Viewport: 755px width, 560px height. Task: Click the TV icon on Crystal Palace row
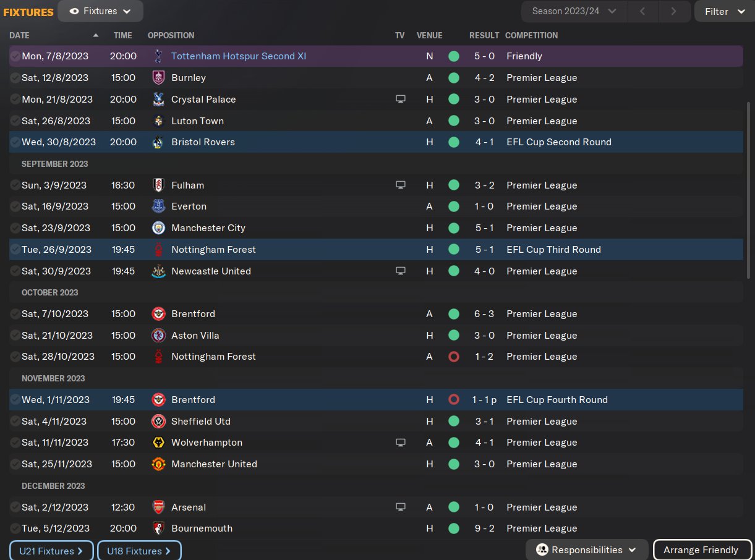pos(401,100)
